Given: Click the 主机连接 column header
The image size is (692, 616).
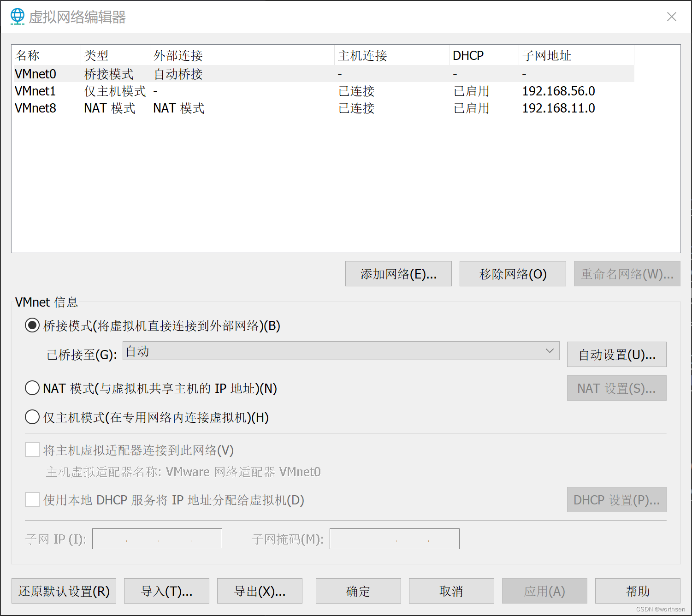Looking at the screenshot, I should click(392, 55).
